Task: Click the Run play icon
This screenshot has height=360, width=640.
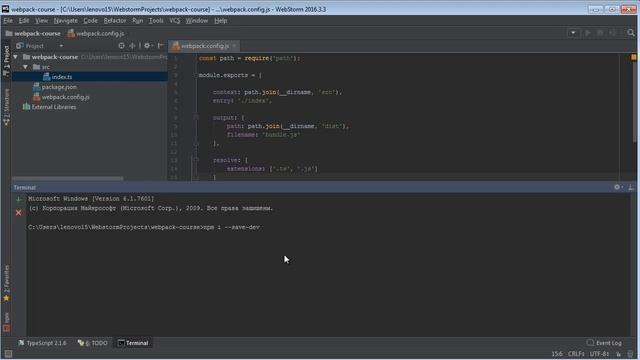Action: [x=588, y=33]
